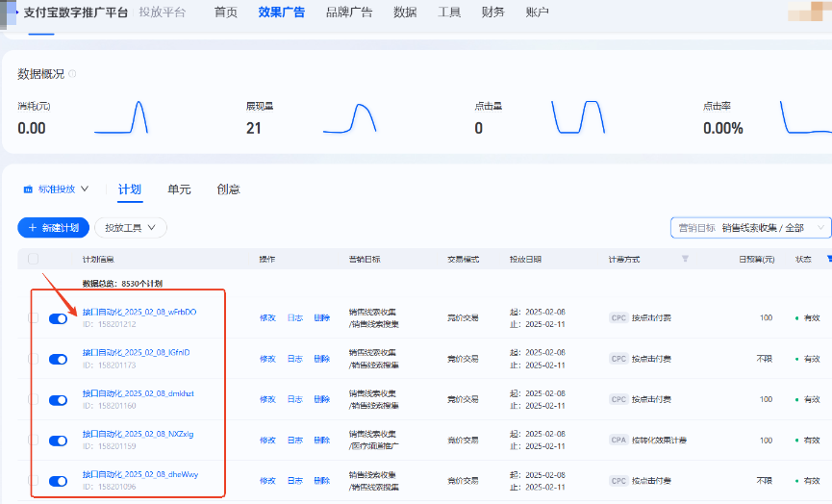Image resolution: width=832 pixels, height=504 pixels.
Task: Open 工具 in the top navigation
Action: click(449, 13)
